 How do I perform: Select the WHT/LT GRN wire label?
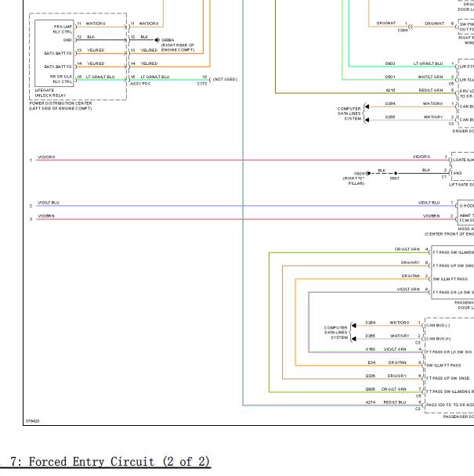tap(430, 77)
